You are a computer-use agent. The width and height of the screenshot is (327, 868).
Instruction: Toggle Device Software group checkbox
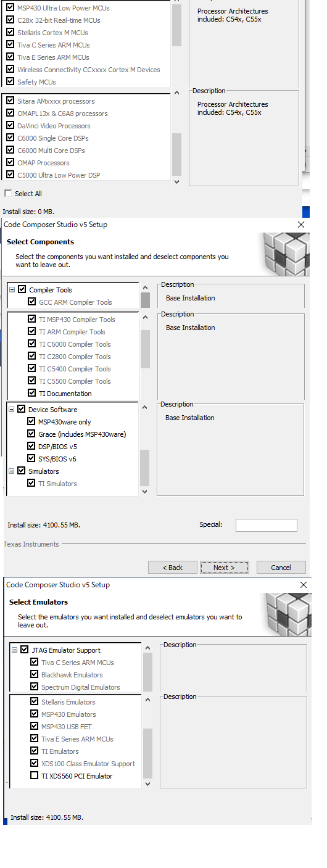click(x=22, y=409)
